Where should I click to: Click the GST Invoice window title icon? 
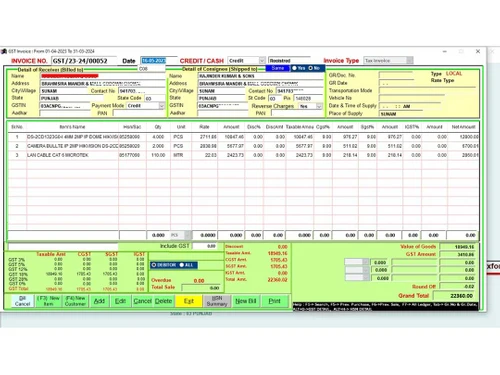tap(4, 51)
